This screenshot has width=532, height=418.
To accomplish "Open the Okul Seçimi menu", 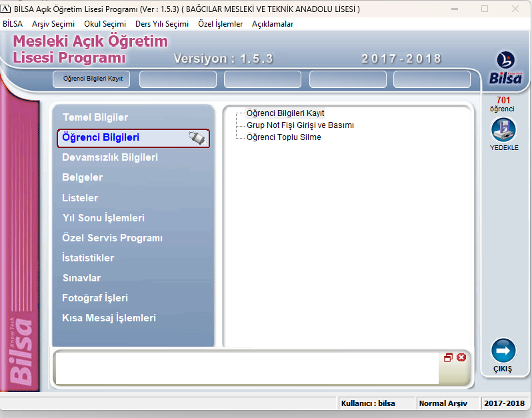I will 105,23.
